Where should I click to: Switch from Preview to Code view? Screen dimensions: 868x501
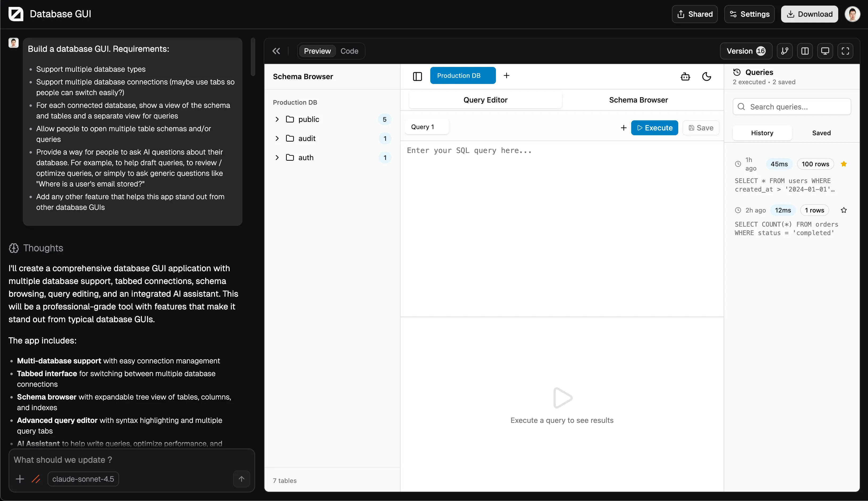[x=349, y=50]
